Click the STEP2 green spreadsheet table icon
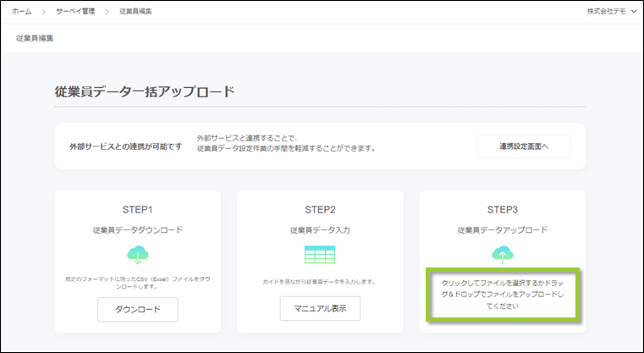 (x=320, y=254)
